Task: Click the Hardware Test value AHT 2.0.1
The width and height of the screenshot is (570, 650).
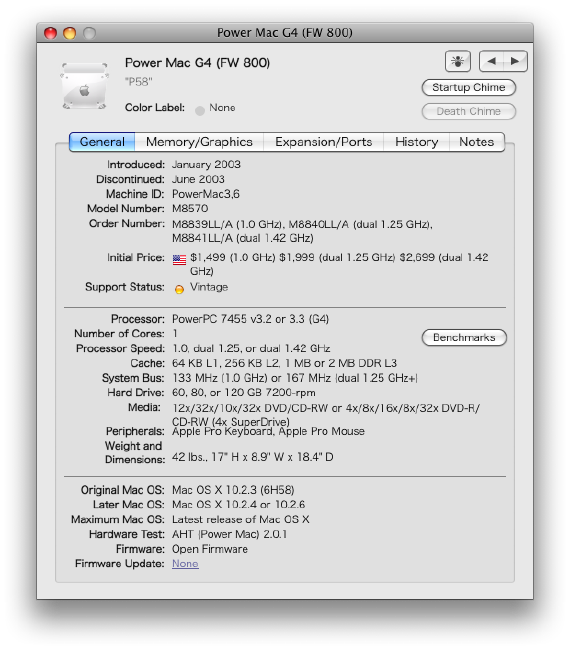Action: [229, 534]
